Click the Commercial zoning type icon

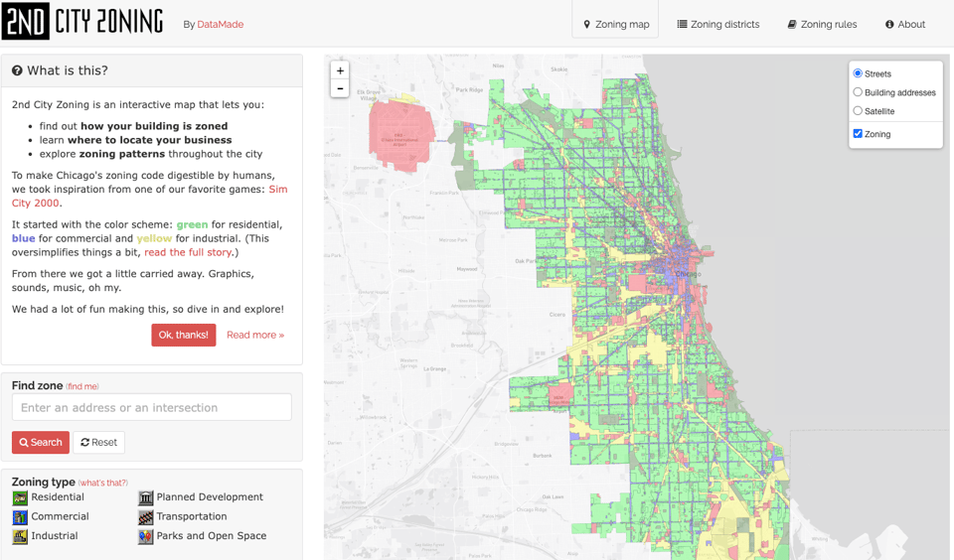coord(20,517)
